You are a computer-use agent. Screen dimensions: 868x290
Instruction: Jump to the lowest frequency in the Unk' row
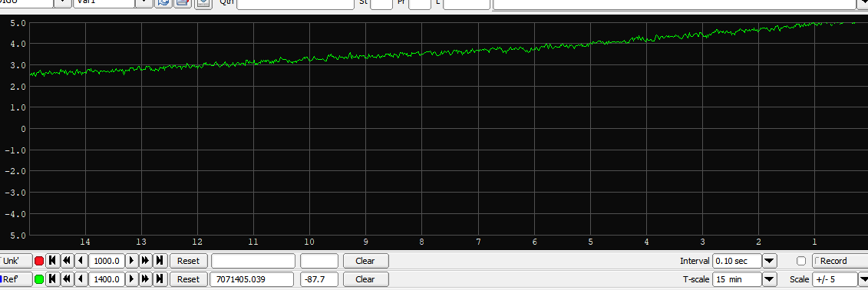click(x=52, y=261)
